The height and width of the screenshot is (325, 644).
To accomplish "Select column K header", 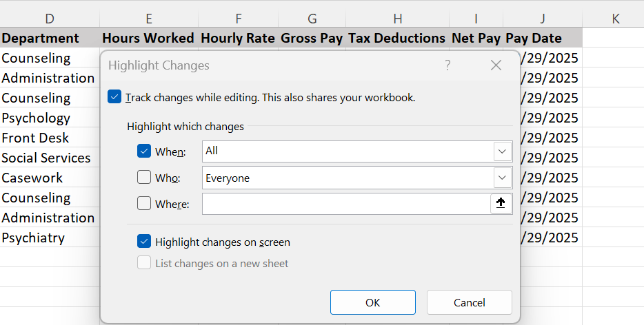I will click(614, 18).
